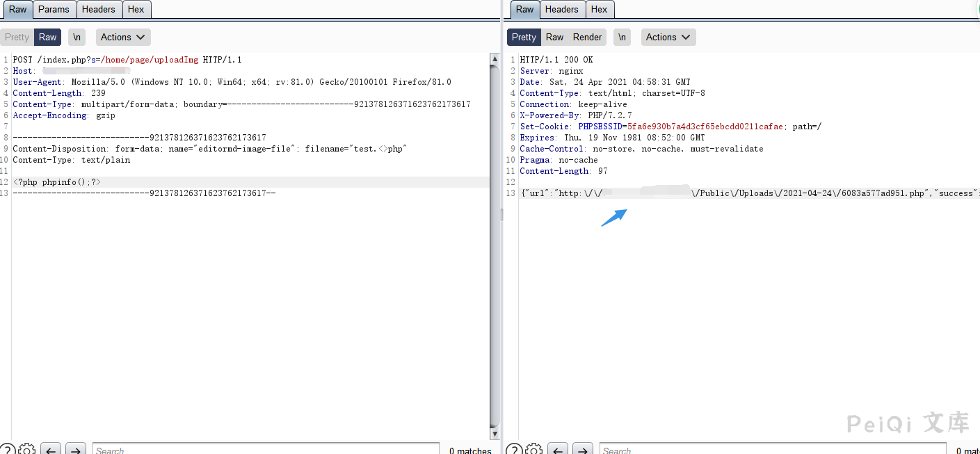Focus the response pane search field

click(773, 449)
